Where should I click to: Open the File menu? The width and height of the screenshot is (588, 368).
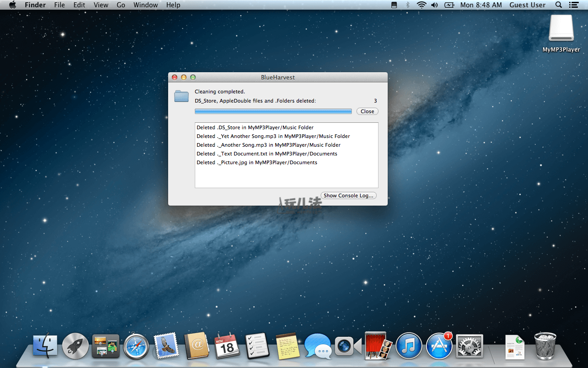[59, 5]
